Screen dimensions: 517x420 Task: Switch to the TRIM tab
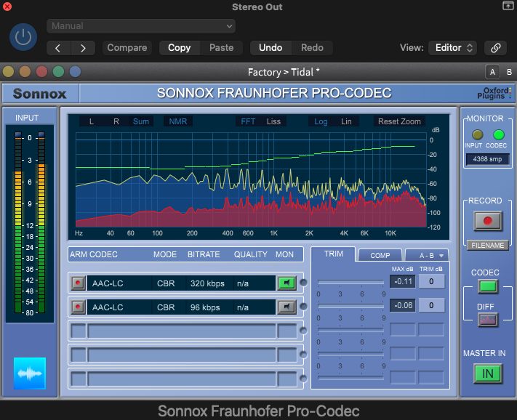pos(333,254)
